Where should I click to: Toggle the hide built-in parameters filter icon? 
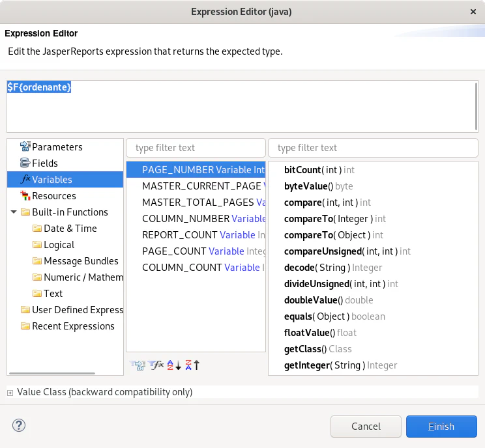pos(138,365)
